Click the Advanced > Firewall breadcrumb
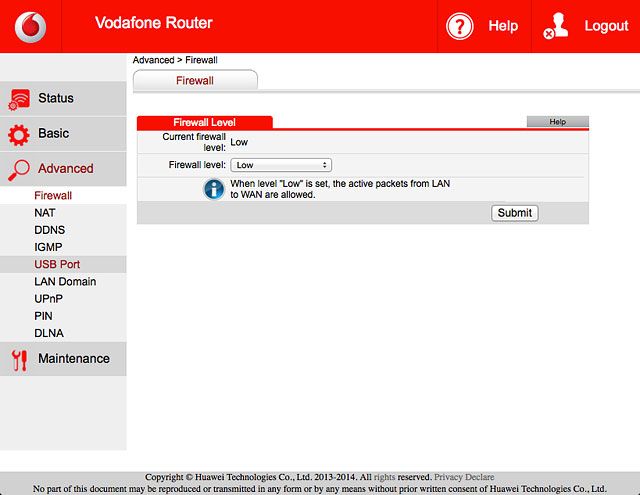640x495 pixels. click(175, 60)
